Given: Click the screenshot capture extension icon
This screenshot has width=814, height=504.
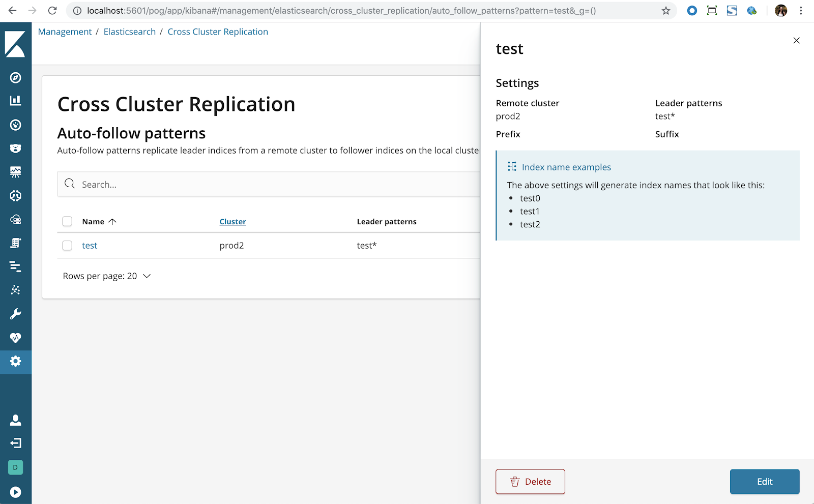Looking at the screenshot, I should 712,11.
